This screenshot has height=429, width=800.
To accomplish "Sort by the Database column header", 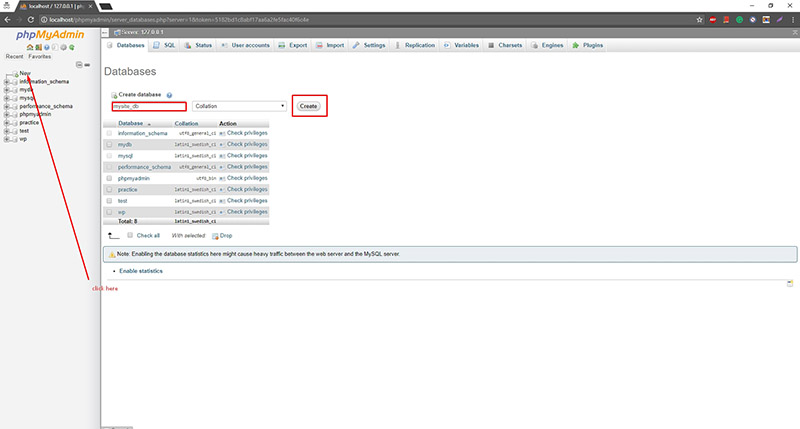I will pos(131,123).
